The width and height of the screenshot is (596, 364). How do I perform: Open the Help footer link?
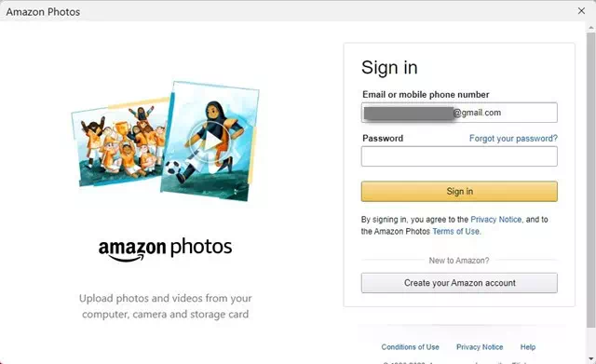click(528, 347)
